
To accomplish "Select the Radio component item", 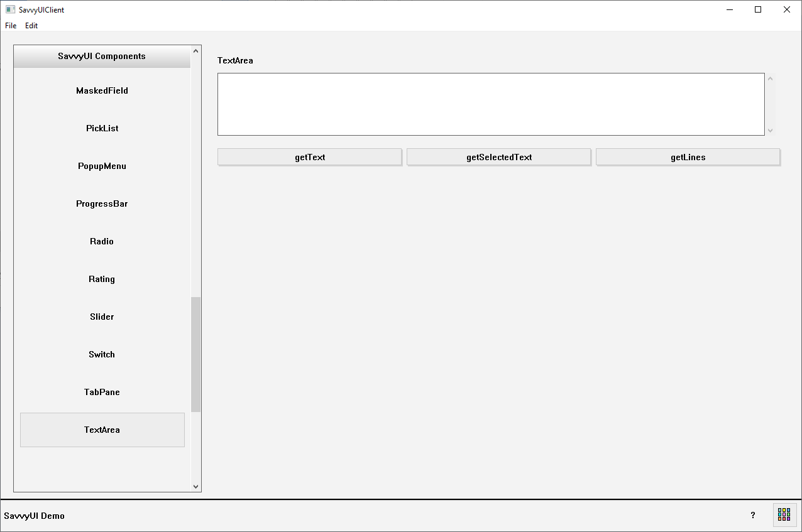I will pos(102,241).
